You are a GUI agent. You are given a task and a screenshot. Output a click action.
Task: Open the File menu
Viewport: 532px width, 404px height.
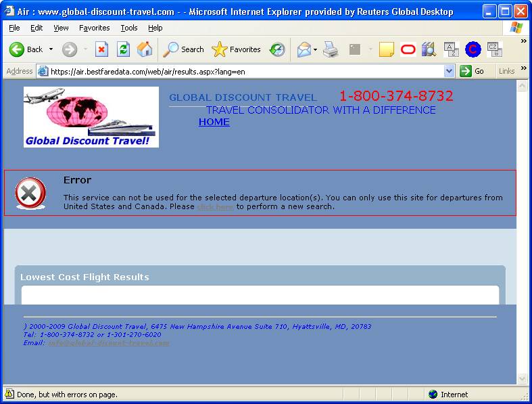[x=14, y=28]
